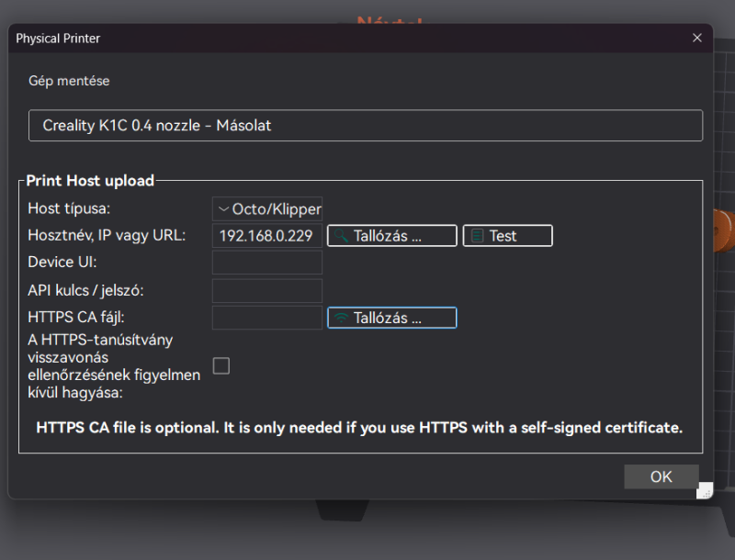Click the Print Host upload group heading
The width and height of the screenshot is (735, 560).
90,181
